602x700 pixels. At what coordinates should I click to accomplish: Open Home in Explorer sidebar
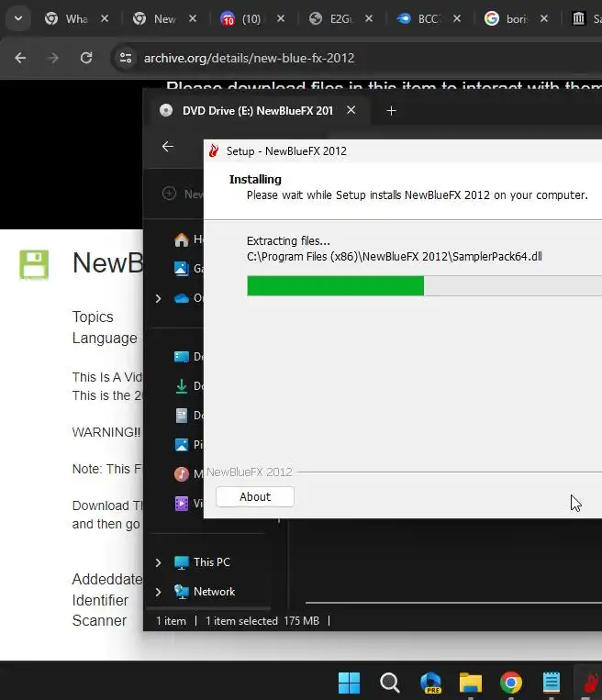tap(187, 239)
